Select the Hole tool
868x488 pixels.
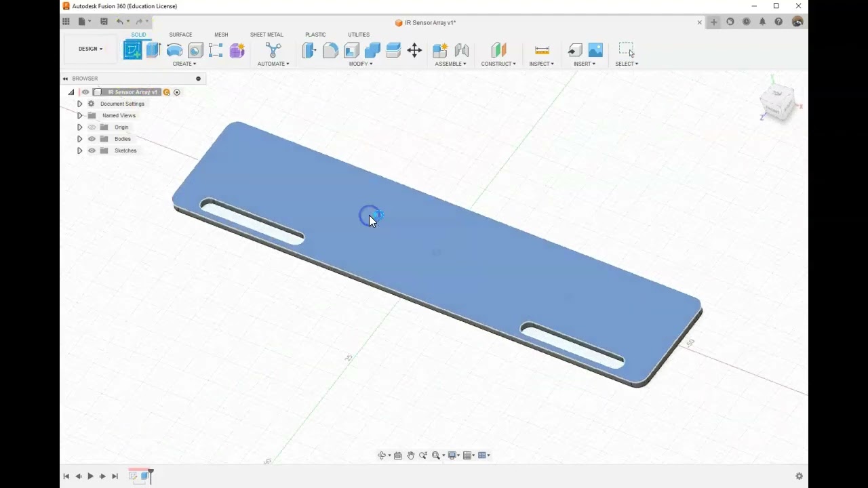(195, 50)
